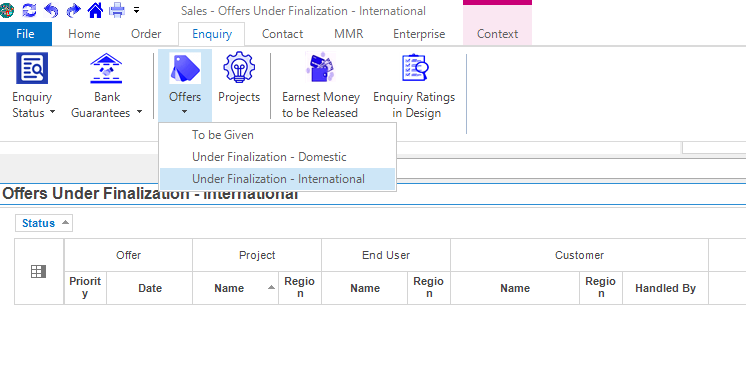Click the End User band header
The image size is (746, 391).
[386, 255]
